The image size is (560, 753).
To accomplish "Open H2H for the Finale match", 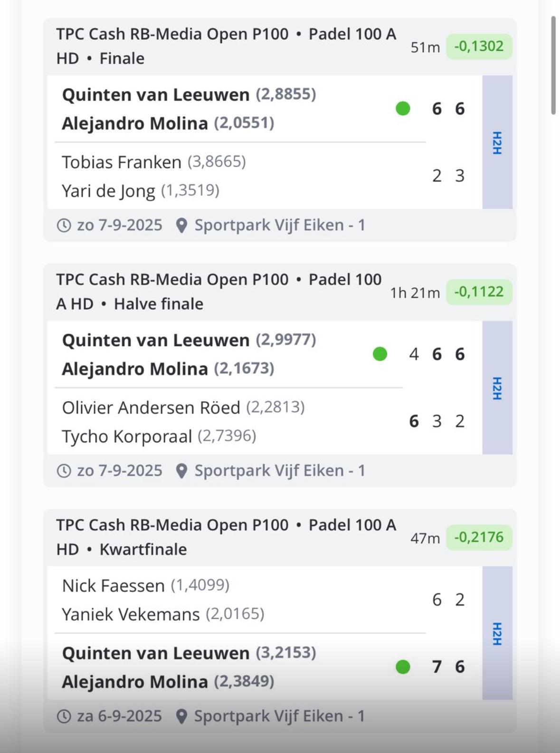I will coord(497,142).
